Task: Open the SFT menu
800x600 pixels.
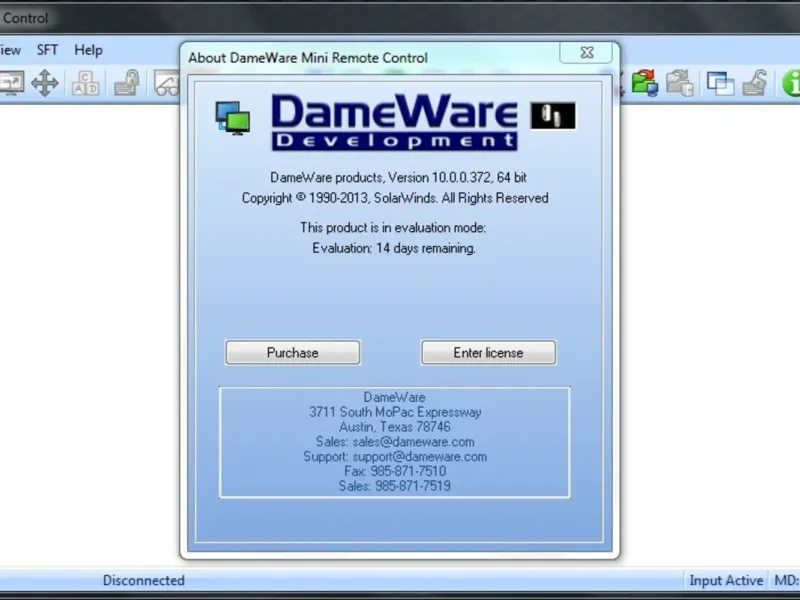Action: pyautogui.click(x=47, y=50)
